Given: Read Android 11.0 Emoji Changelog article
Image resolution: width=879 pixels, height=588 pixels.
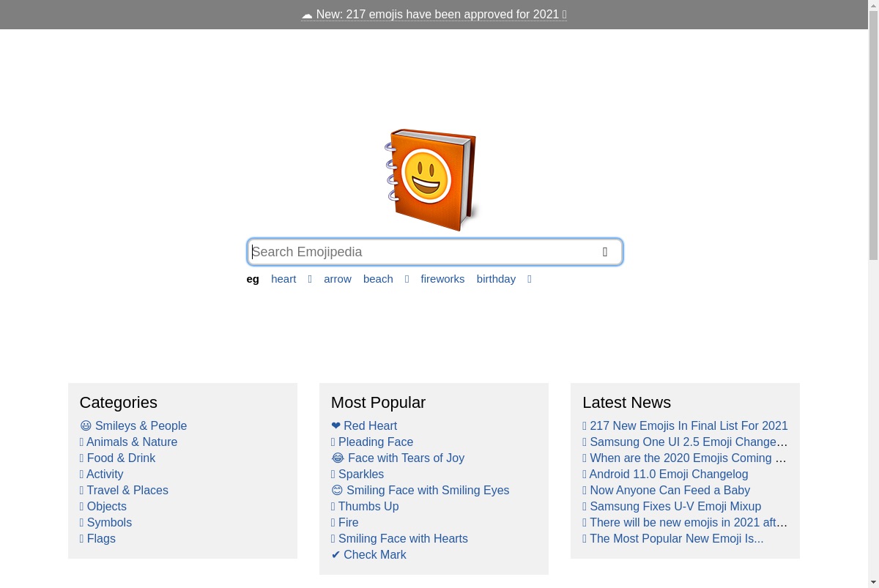Looking at the screenshot, I should click(x=665, y=475).
